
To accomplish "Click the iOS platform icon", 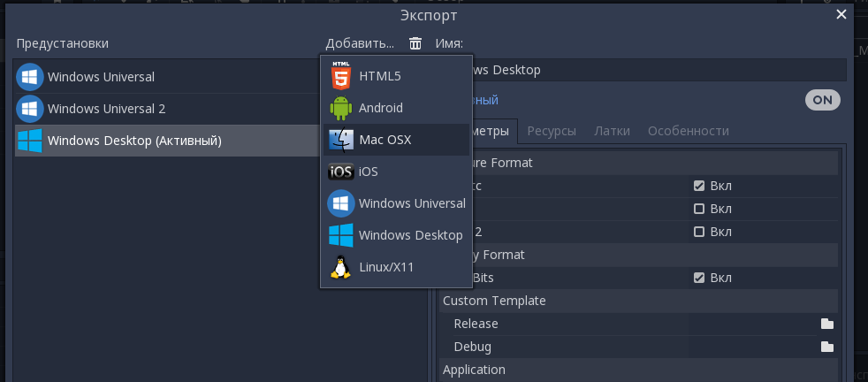I will (340, 172).
